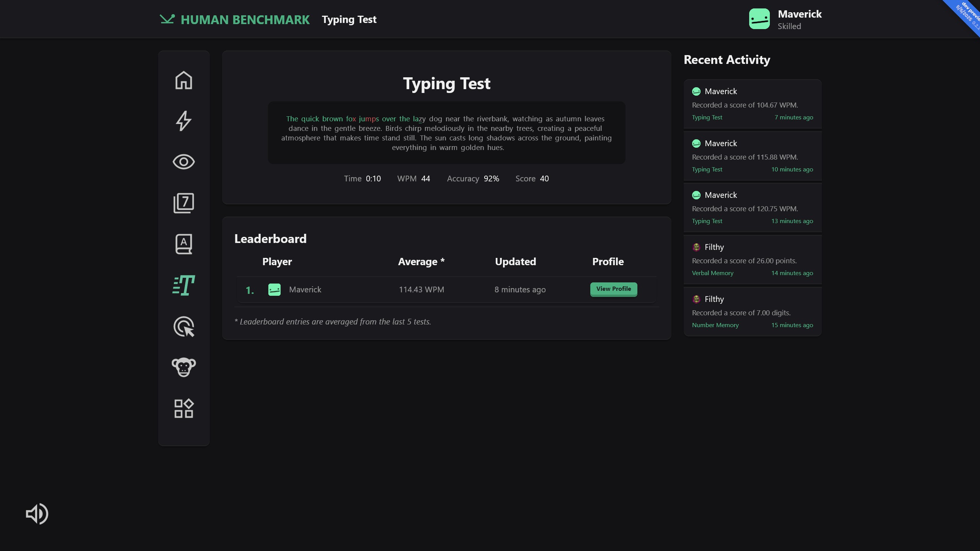Mute sound with the speaker icon
Viewport: 980px width, 551px height.
coord(37,514)
